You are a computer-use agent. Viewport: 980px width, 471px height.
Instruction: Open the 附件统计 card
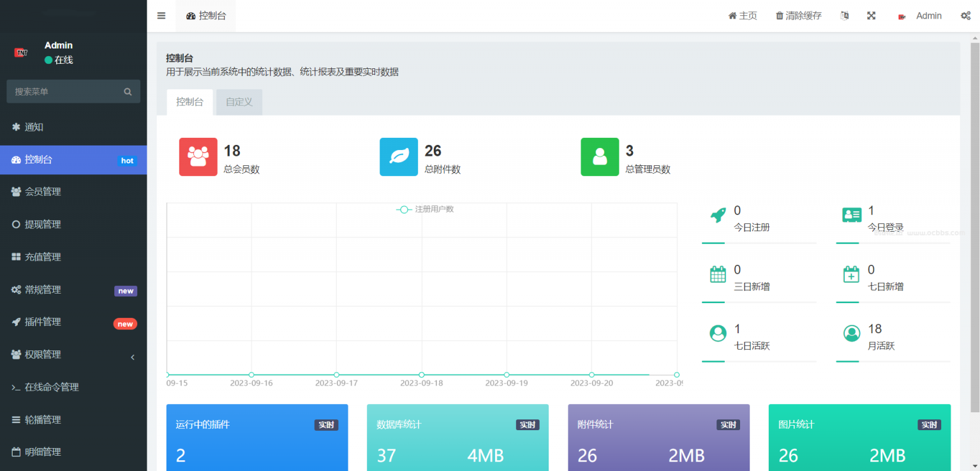tap(658, 437)
